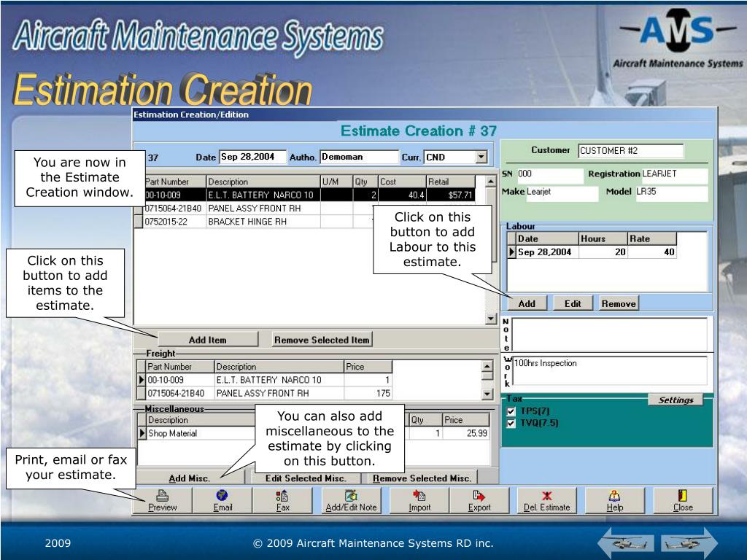
Task: Click the $57.71 retail cell
Action: (x=451, y=195)
